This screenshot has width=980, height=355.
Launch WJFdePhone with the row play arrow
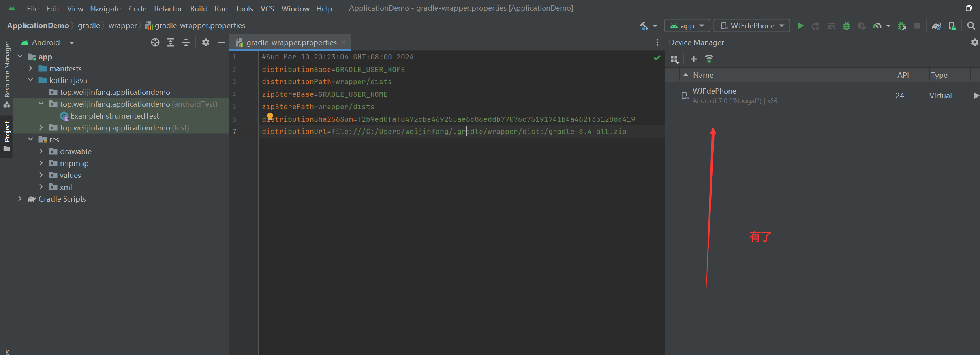coord(976,96)
